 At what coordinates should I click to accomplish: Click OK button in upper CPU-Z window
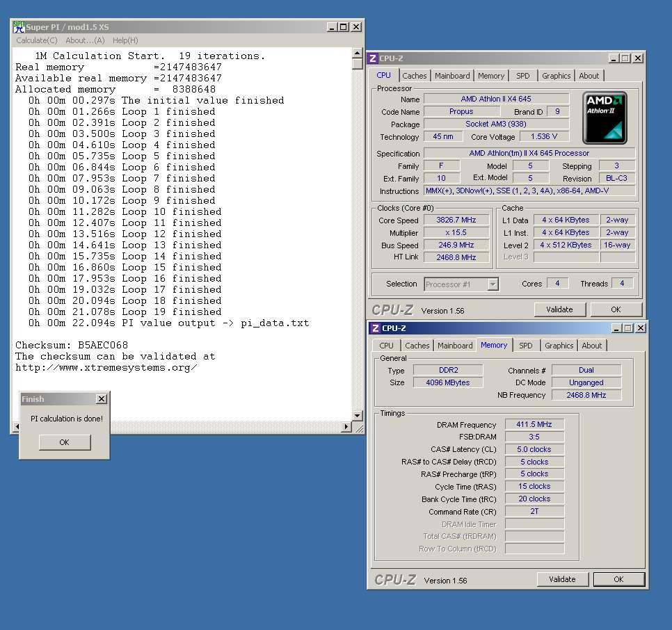click(x=616, y=309)
